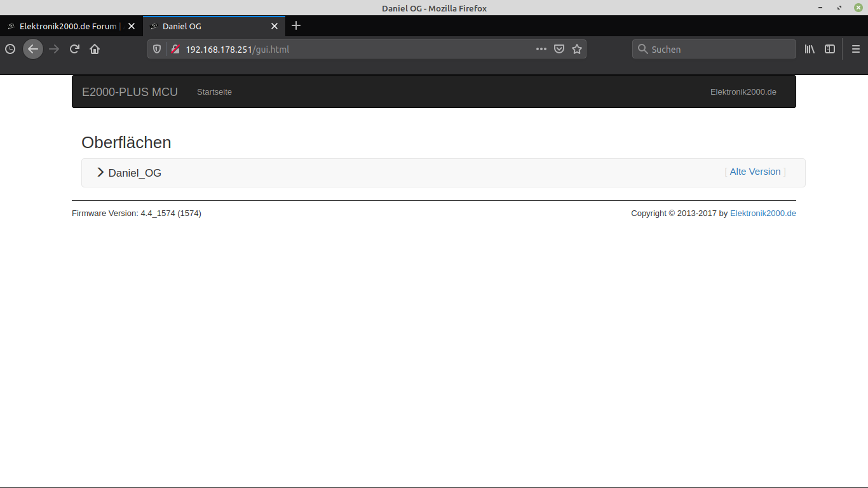Open the history clock icon

coord(10,49)
